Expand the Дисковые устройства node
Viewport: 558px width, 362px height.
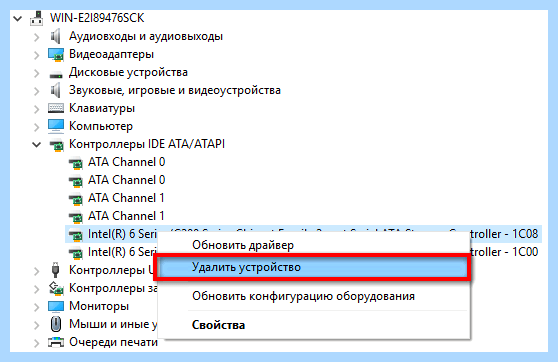[x=37, y=73]
